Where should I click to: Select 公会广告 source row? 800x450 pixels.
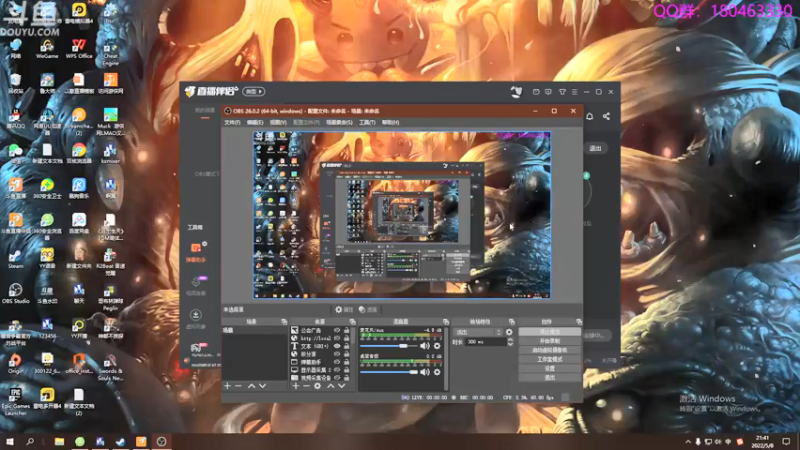point(321,331)
